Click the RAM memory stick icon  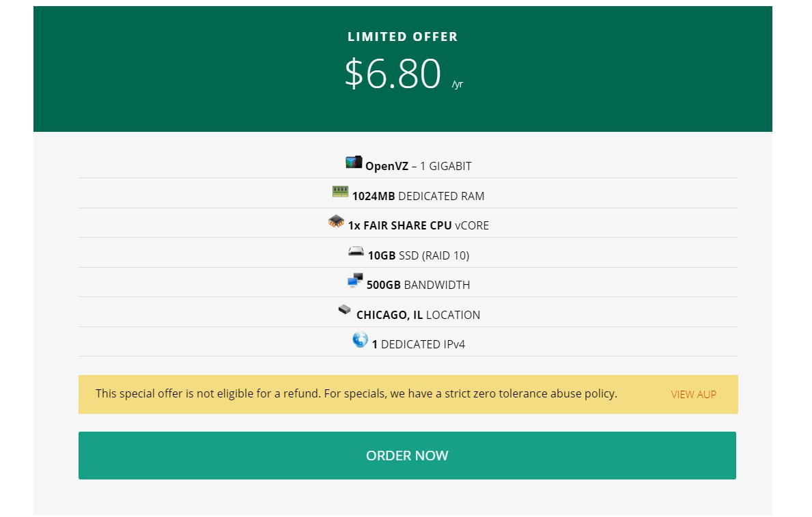(340, 192)
